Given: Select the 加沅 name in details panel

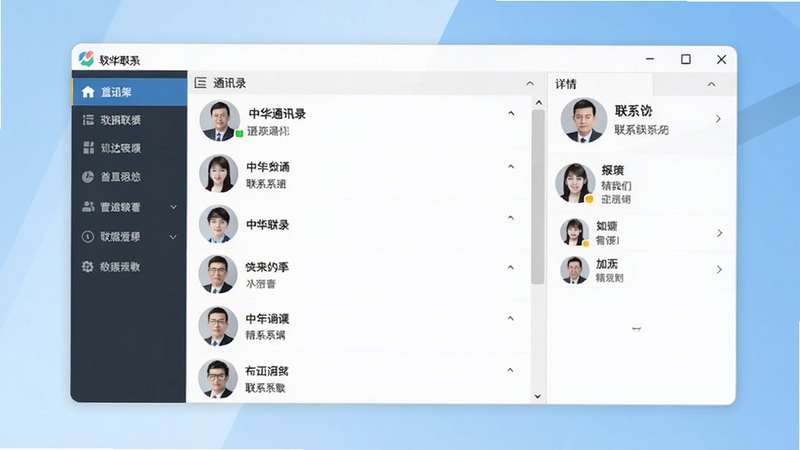Looking at the screenshot, I should click(607, 264).
